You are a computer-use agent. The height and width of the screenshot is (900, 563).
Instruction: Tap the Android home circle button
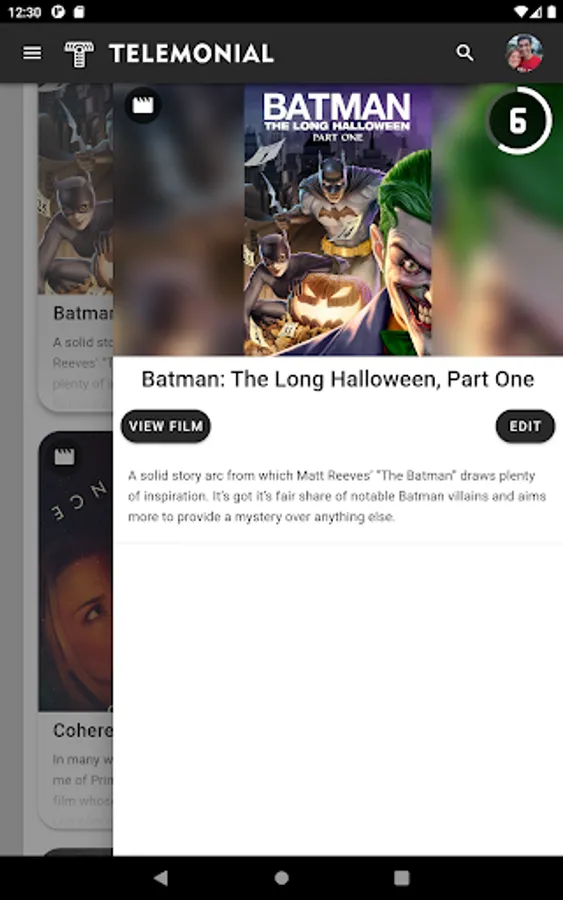[281, 878]
